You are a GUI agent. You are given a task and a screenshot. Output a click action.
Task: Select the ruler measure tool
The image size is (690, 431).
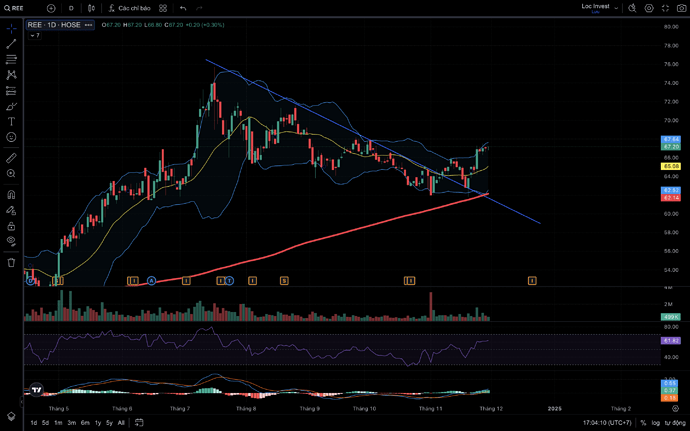tap(11, 158)
